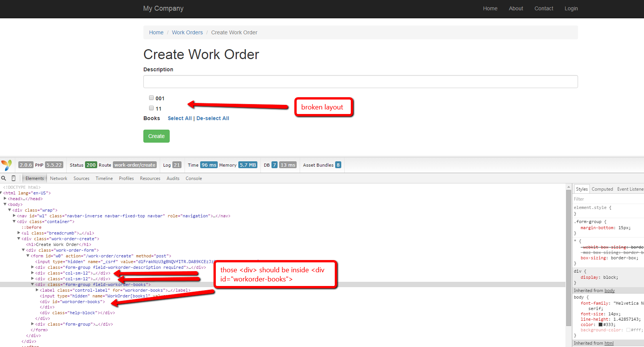Open the Event Listeners sidebar tab
The image size is (644, 347).
tap(630, 189)
